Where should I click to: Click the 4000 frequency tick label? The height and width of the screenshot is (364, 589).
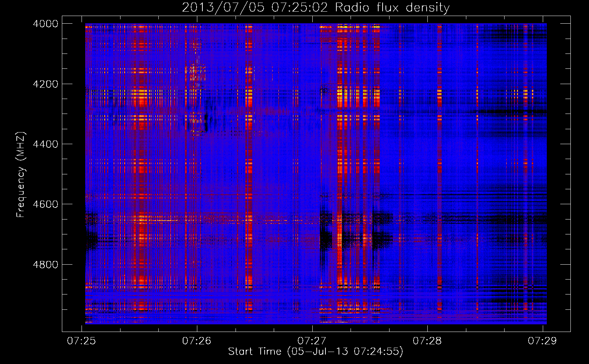pos(45,24)
